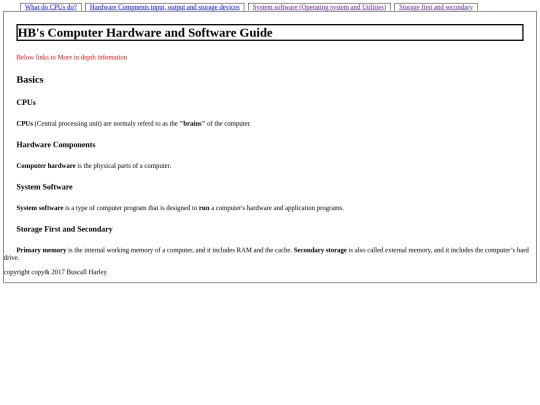540x405 pixels.
Task: Click the bold 'Primary memory' text
Action: point(41,250)
